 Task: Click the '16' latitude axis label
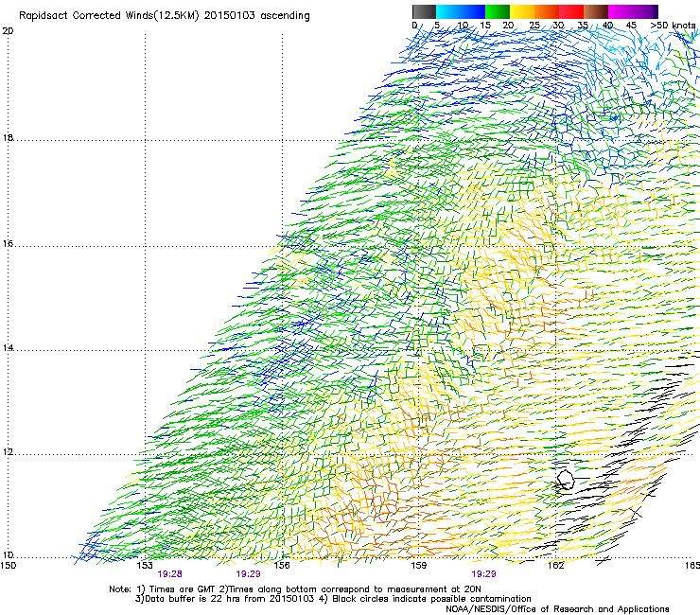[x=8, y=243]
